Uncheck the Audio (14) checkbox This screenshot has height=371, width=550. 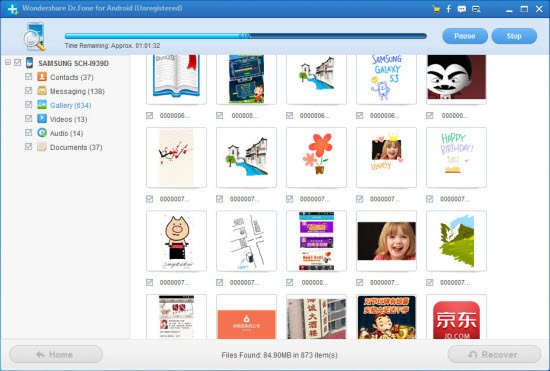tap(29, 133)
